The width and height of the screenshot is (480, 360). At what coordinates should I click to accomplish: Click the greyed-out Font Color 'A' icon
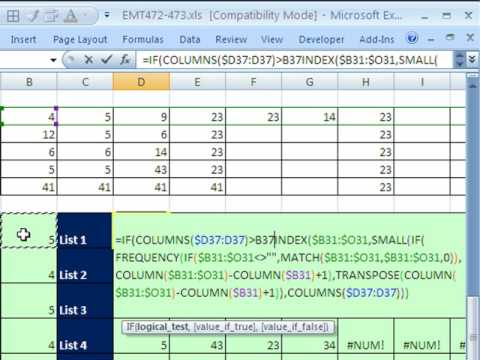point(71,15)
